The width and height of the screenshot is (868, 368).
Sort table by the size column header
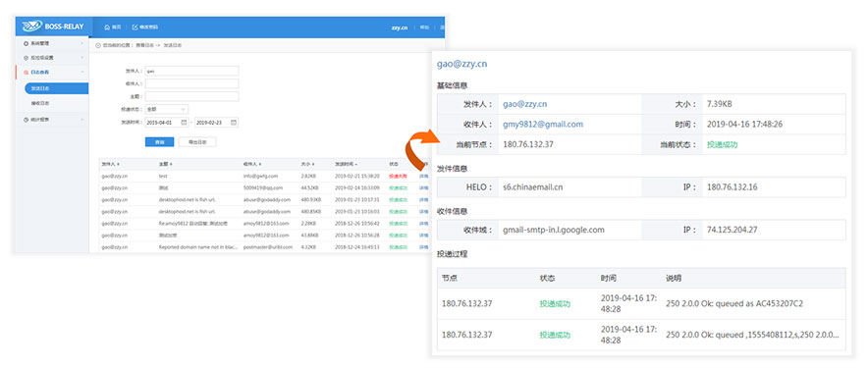coord(307,164)
